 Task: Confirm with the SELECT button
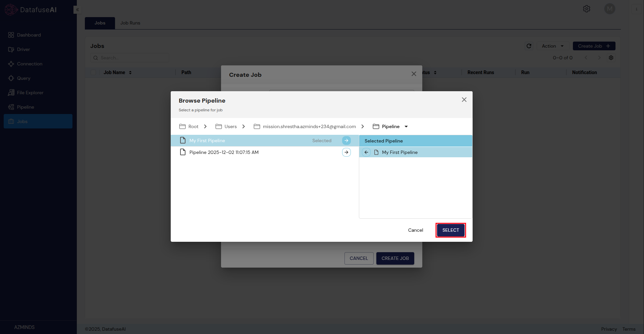[x=450, y=230]
